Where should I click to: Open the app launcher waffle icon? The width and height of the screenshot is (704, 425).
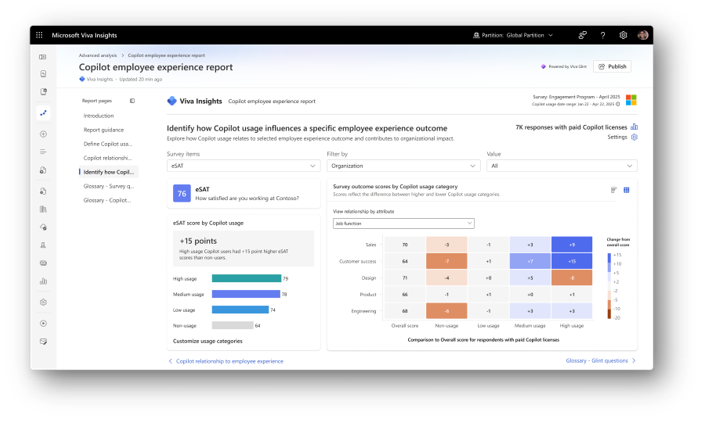point(39,35)
